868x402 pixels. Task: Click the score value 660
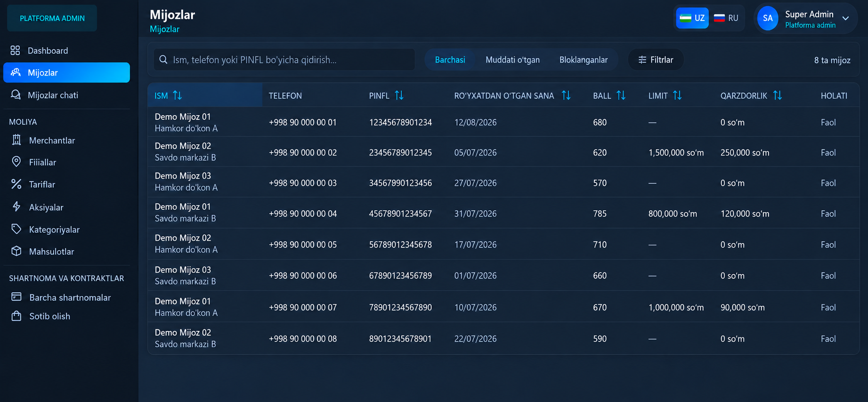click(x=600, y=276)
